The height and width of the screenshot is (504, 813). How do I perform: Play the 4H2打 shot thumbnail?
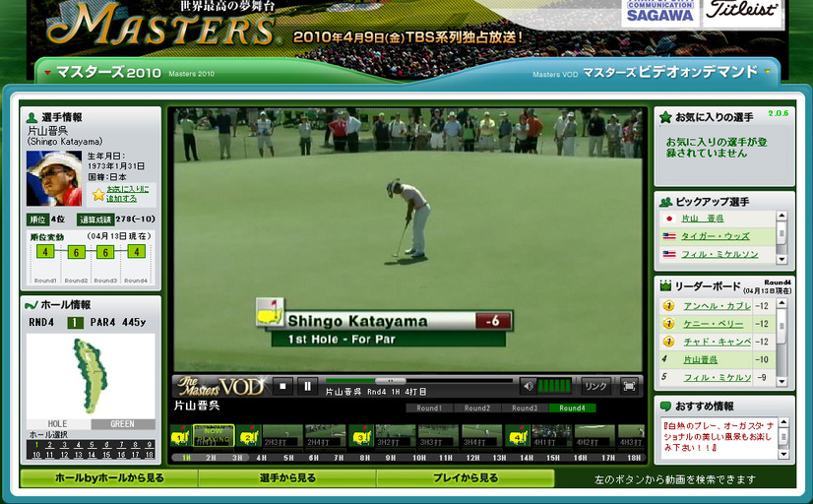tap(594, 435)
